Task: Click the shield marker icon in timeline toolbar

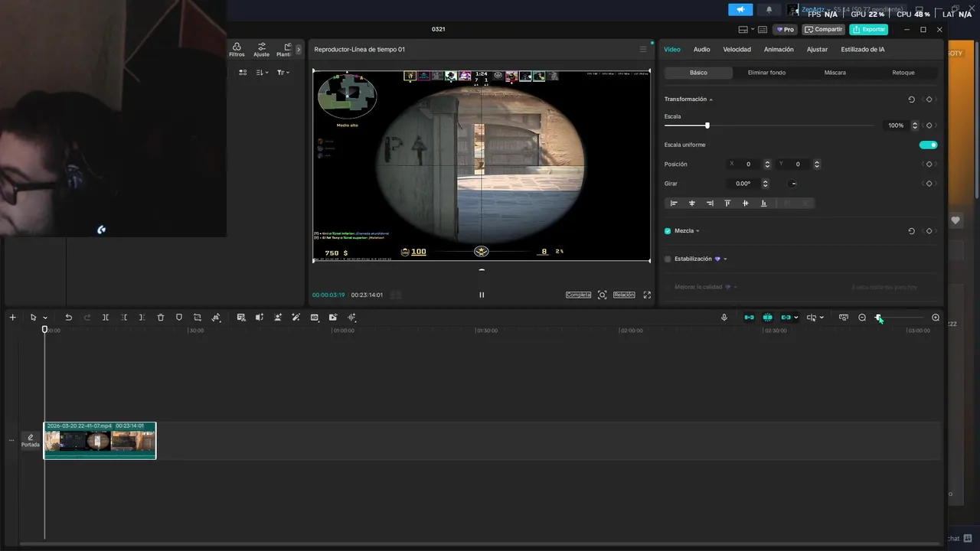Action: pyautogui.click(x=179, y=318)
